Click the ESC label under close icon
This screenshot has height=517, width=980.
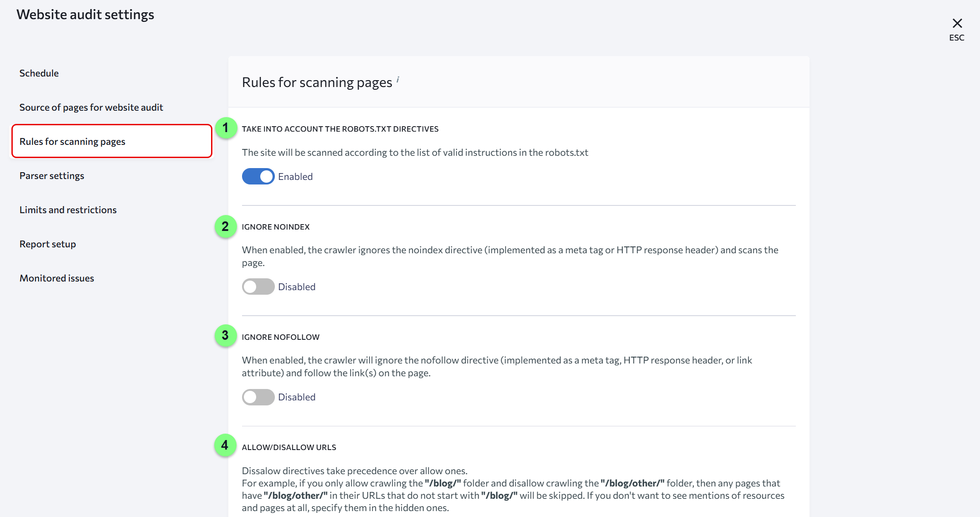point(957,38)
